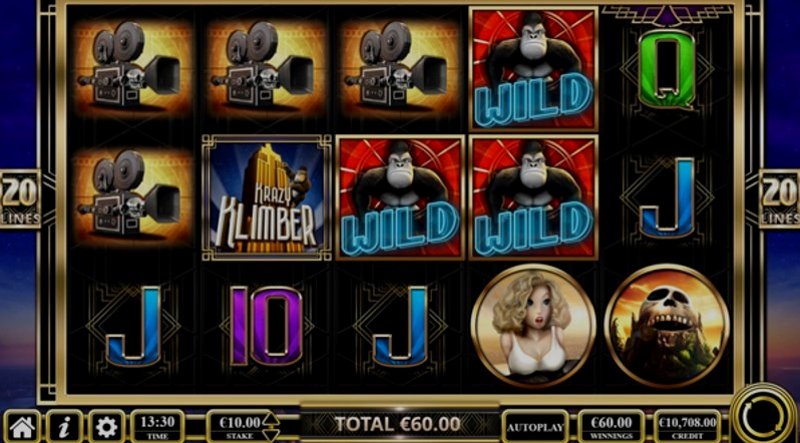Select the blonde woman symbol
The image size is (800, 443).
tap(533, 326)
